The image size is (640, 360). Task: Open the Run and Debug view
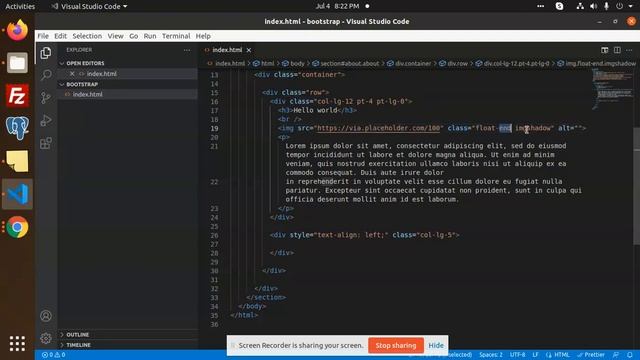[46, 120]
